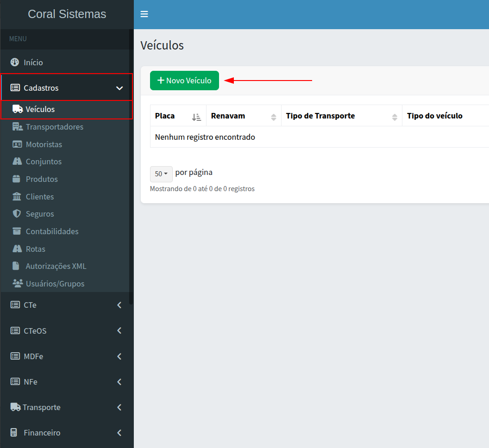
Task: Click the Transportadores building icon
Action: click(x=17, y=127)
